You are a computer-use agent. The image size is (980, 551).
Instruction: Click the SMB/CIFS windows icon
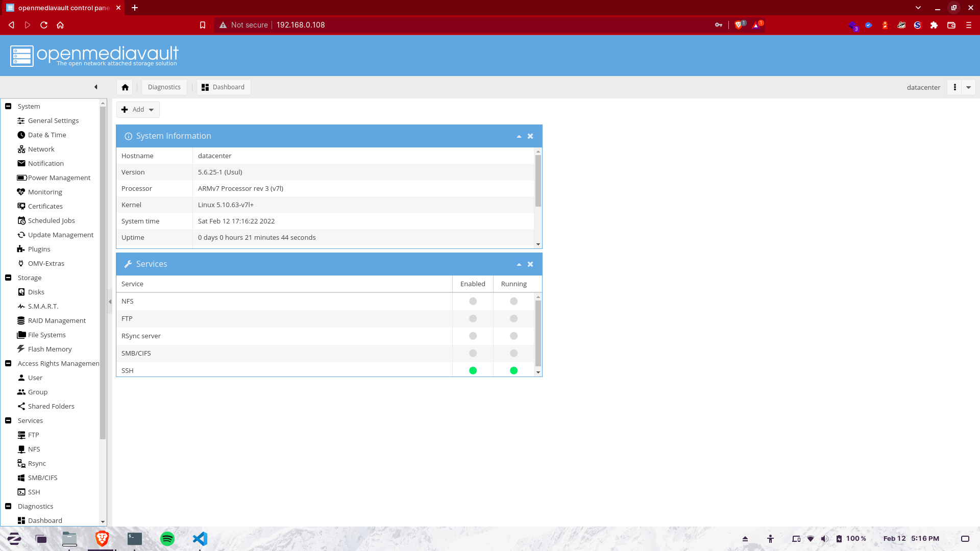tap(21, 478)
